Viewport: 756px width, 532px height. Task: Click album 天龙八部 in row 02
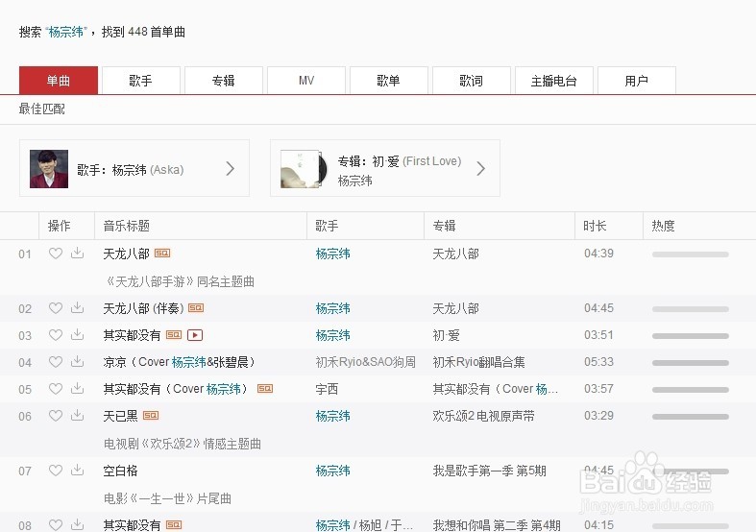pyautogui.click(x=455, y=308)
